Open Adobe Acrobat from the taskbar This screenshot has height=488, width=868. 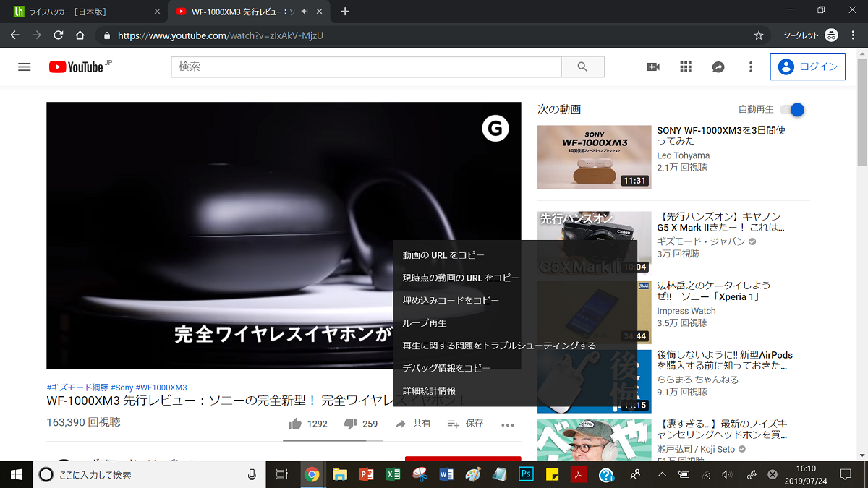point(579,475)
